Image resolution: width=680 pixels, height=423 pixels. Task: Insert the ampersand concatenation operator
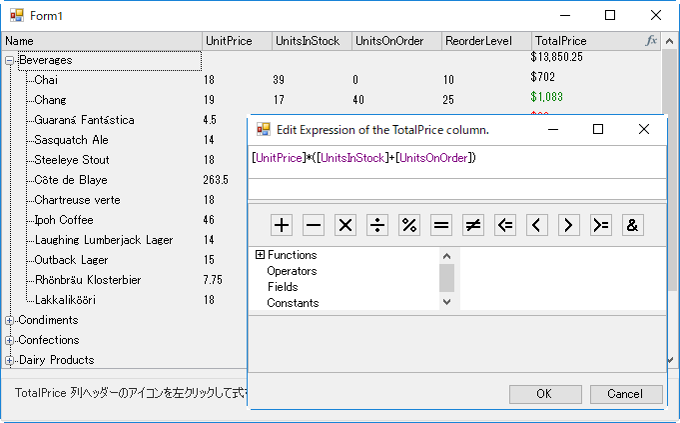coord(632,225)
